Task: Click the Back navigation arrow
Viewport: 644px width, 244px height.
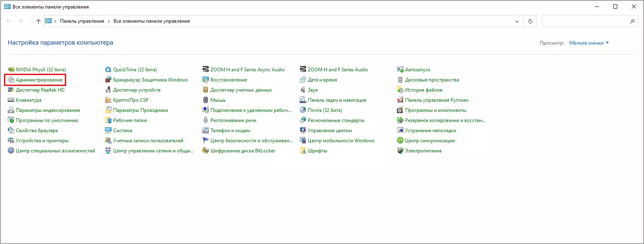Action: [x=9, y=21]
